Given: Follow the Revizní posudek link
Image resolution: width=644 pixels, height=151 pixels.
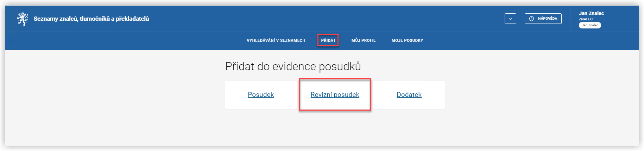Looking at the screenshot, I should point(335,95).
